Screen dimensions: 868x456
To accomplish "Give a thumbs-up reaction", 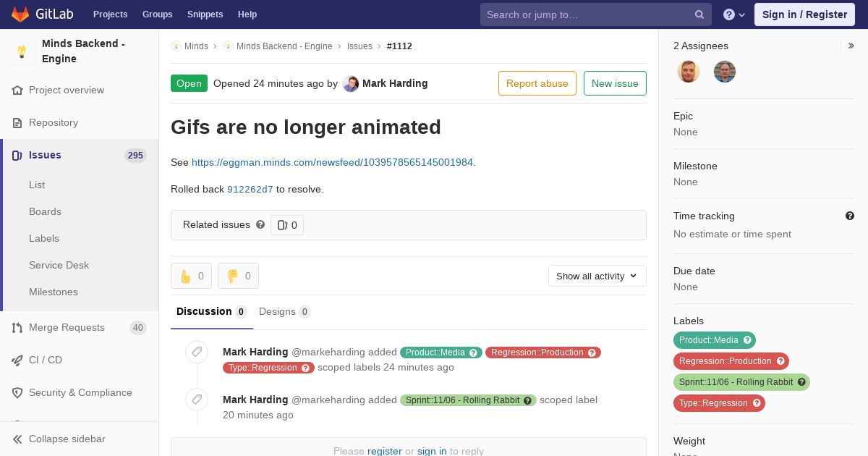I will click(191, 276).
